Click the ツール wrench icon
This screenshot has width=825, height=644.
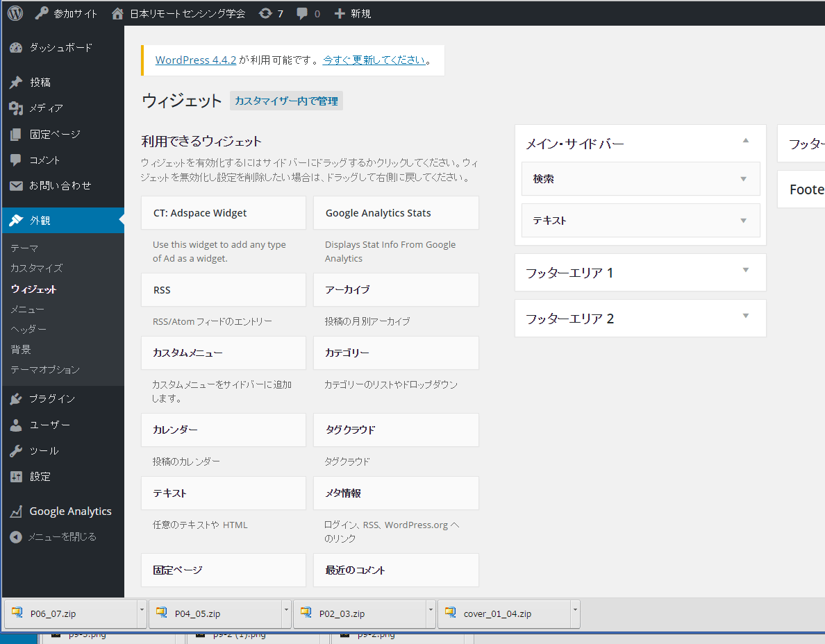click(x=16, y=450)
